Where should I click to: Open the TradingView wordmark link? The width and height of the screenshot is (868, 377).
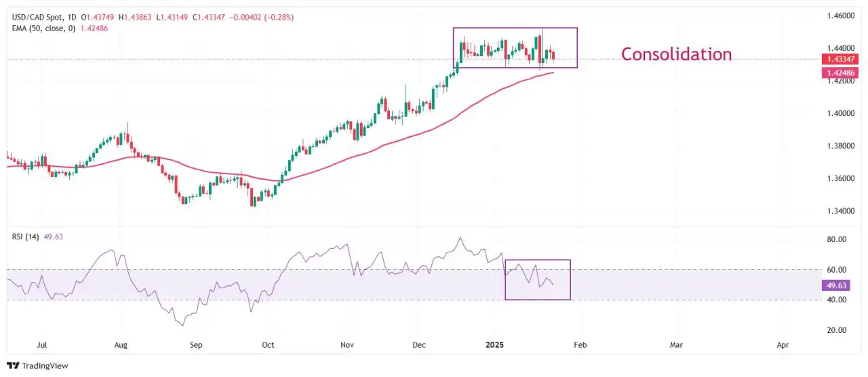[x=45, y=366]
